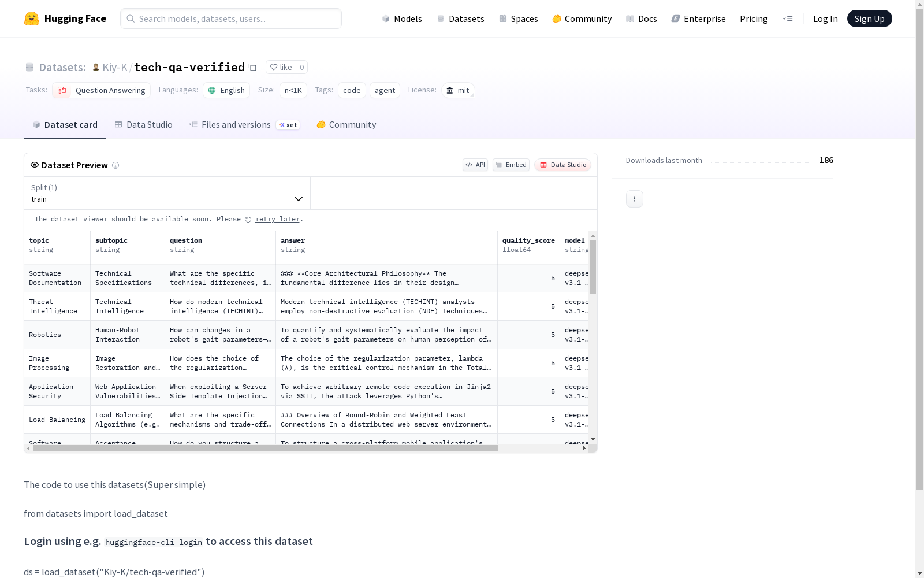Click the Question Answering task tag

102,90
